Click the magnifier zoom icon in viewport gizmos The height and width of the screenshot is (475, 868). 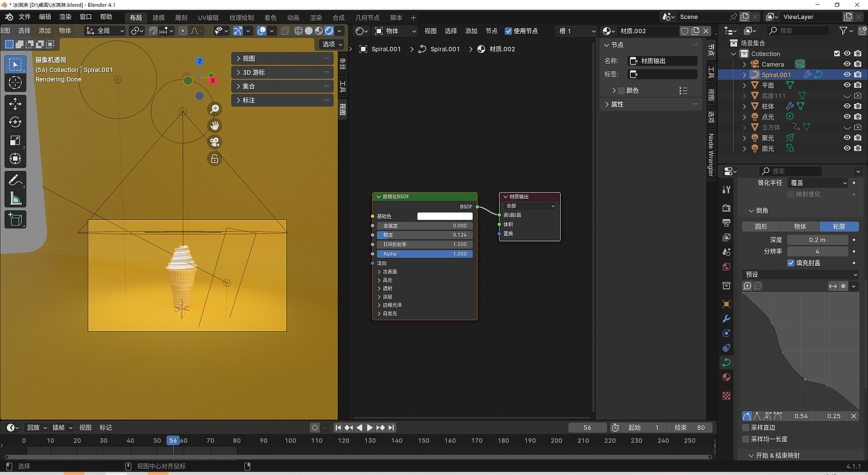214,108
